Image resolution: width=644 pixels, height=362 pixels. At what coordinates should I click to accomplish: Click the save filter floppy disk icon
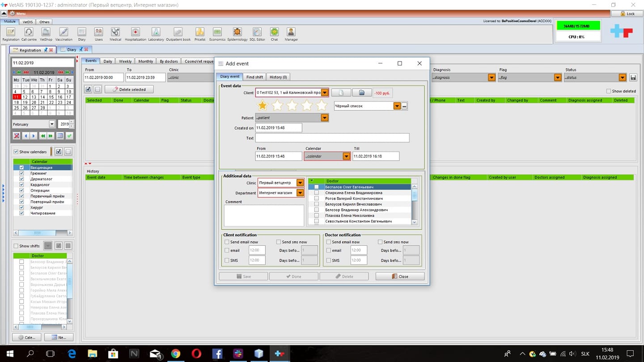coord(633,77)
